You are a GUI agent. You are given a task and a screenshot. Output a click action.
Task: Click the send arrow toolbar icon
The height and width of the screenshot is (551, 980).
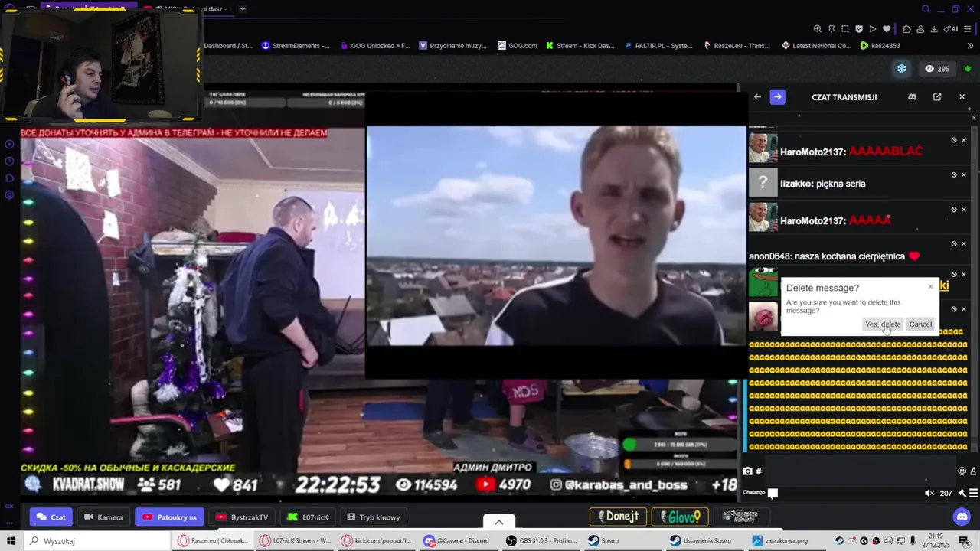pos(873,29)
